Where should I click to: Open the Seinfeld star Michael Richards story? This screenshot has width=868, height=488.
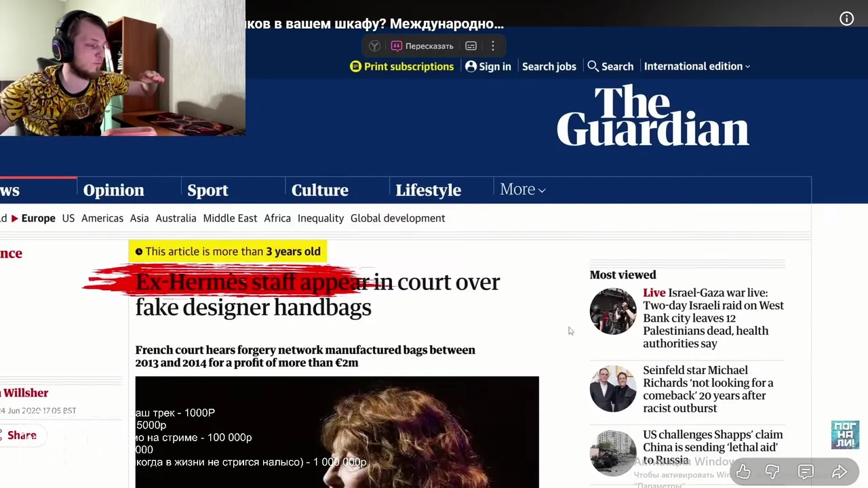click(x=708, y=389)
